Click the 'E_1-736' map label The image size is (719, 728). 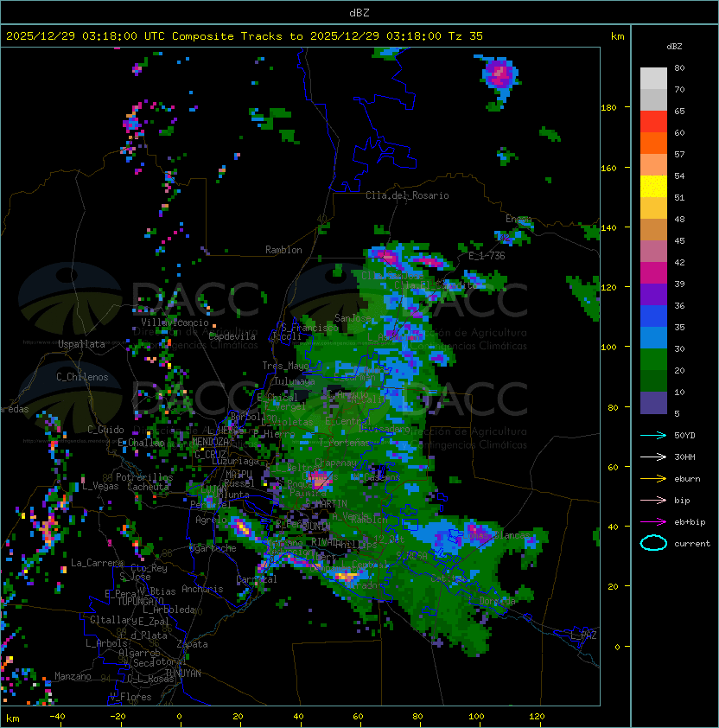point(487,256)
